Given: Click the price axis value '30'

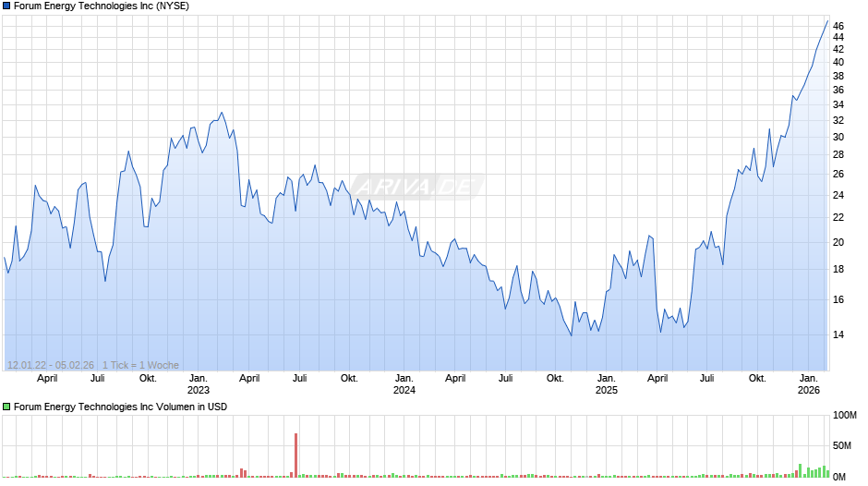Looking at the screenshot, I should [838, 137].
